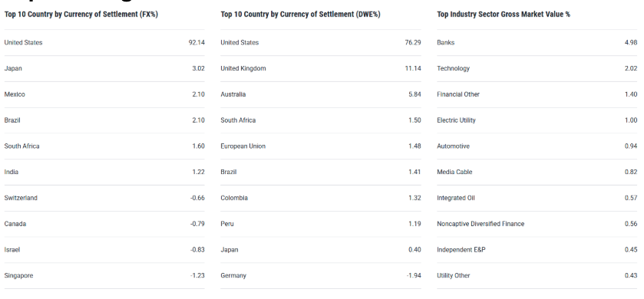
Task: Select the 'Electric Utility' sector row
Action: pos(456,120)
